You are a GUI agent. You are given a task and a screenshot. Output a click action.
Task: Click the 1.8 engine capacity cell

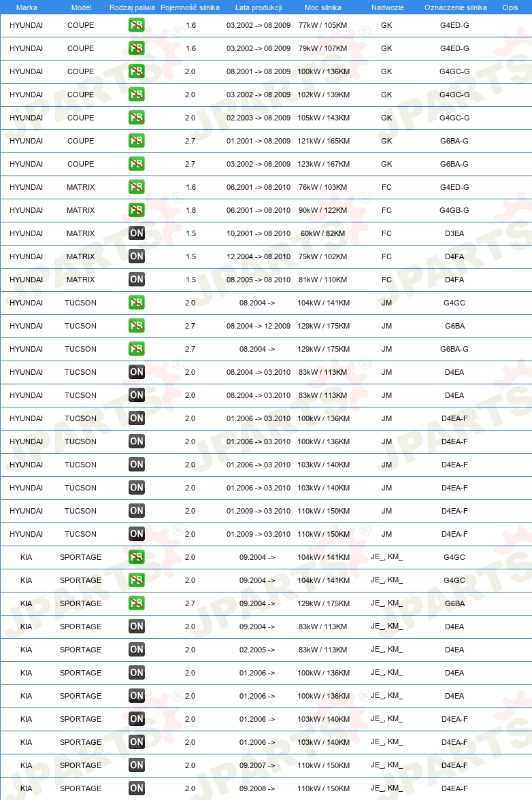click(x=190, y=210)
